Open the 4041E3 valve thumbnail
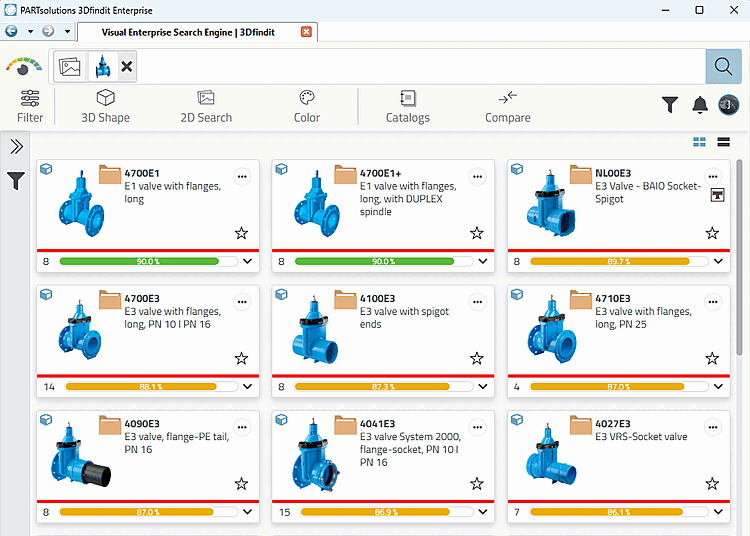750x536 pixels. point(315,455)
